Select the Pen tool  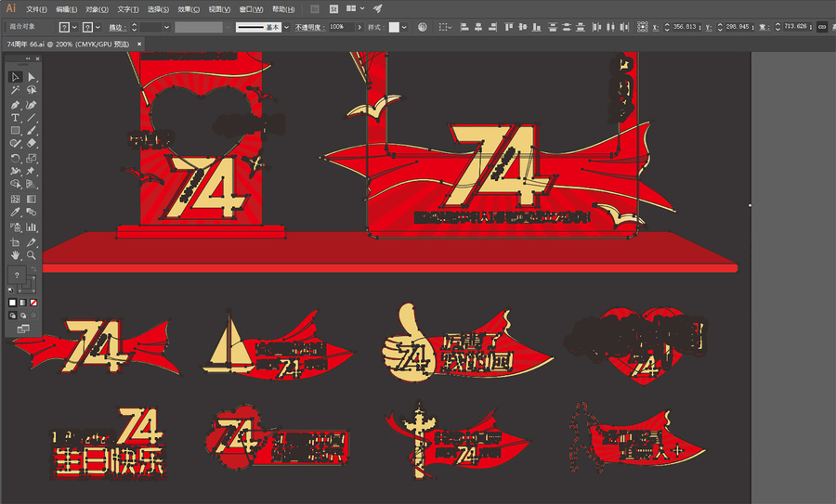pyautogui.click(x=16, y=105)
